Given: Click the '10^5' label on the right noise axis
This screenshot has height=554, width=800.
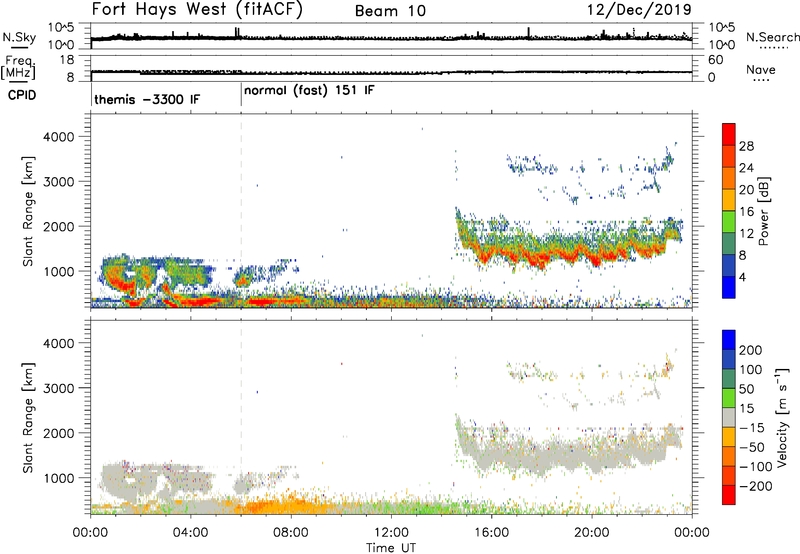Looking at the screenshot, I should coord(721,28).
